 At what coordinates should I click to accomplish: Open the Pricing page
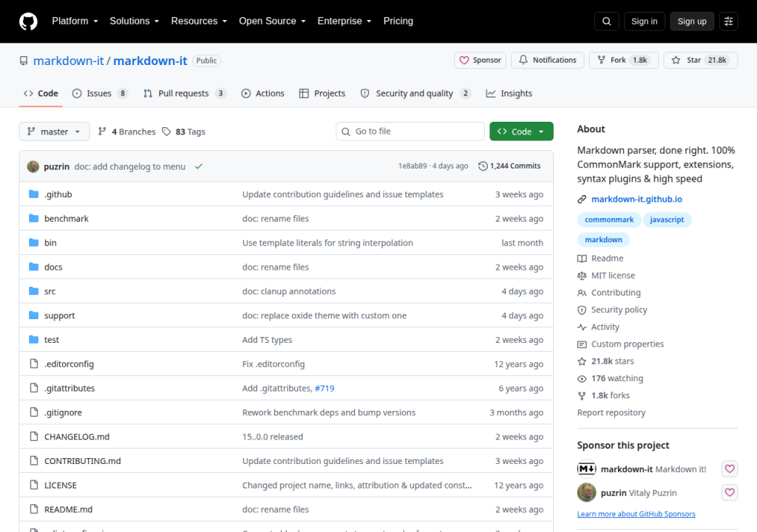[398, 21]
